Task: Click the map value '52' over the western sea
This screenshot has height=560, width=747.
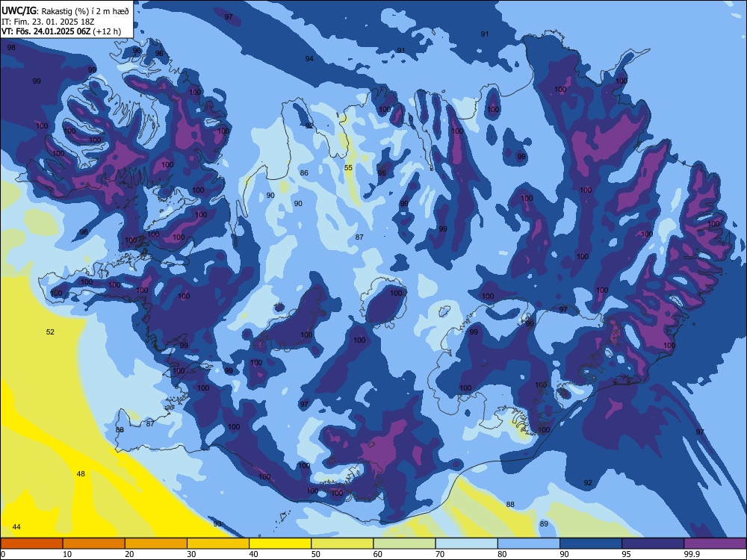Action: (51, 332)
